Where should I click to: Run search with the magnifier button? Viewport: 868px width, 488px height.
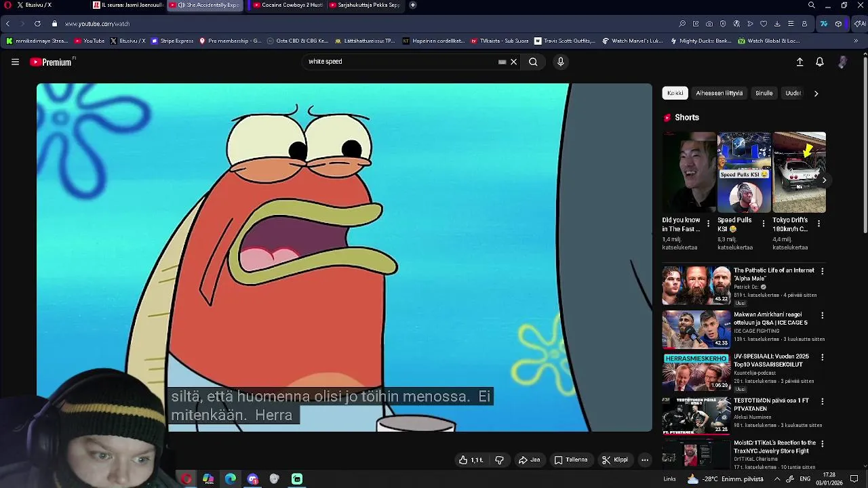[x=533, y=62]
